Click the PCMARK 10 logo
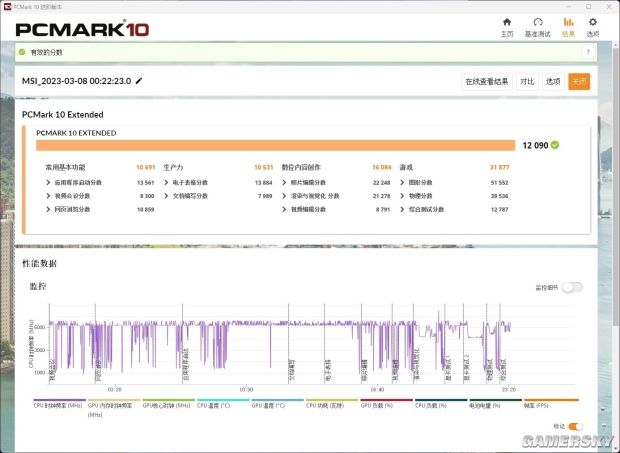 (82, 29)
